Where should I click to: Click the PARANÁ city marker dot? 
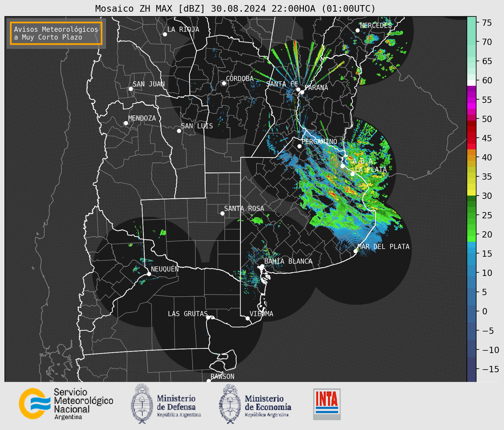point(302,92)
